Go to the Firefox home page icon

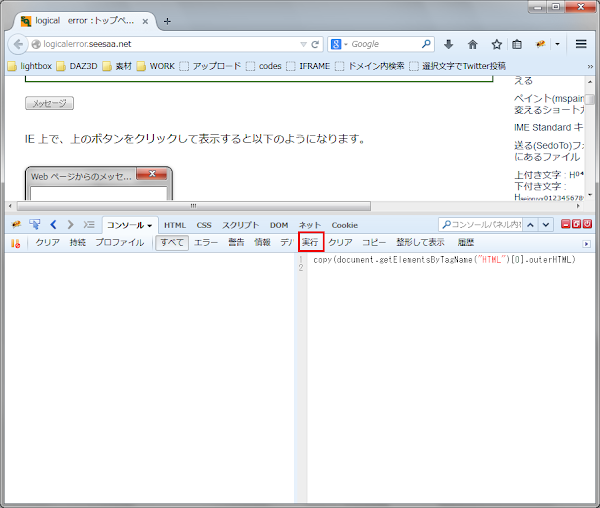click(x=473, y=44)
